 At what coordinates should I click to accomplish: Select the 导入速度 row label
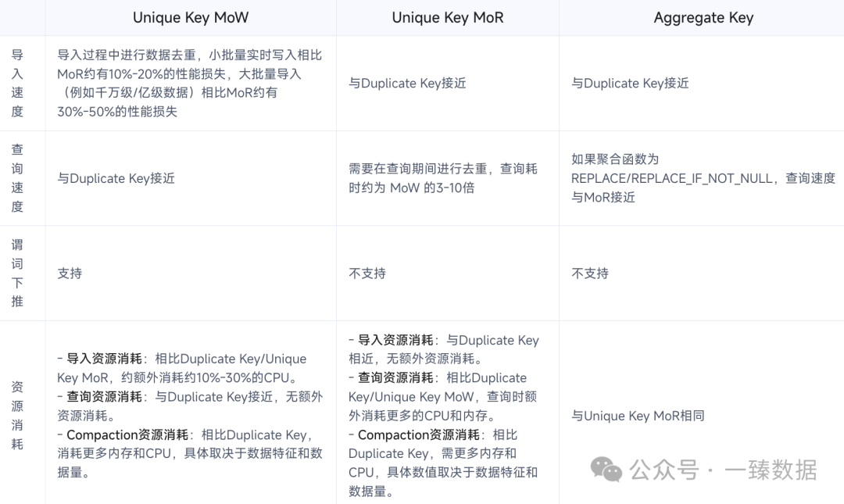click(x=17, y=83)
